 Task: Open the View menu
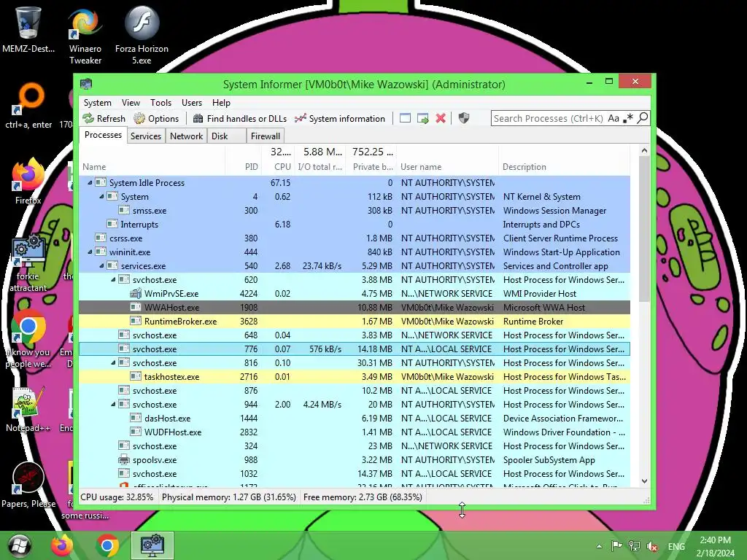131,103
